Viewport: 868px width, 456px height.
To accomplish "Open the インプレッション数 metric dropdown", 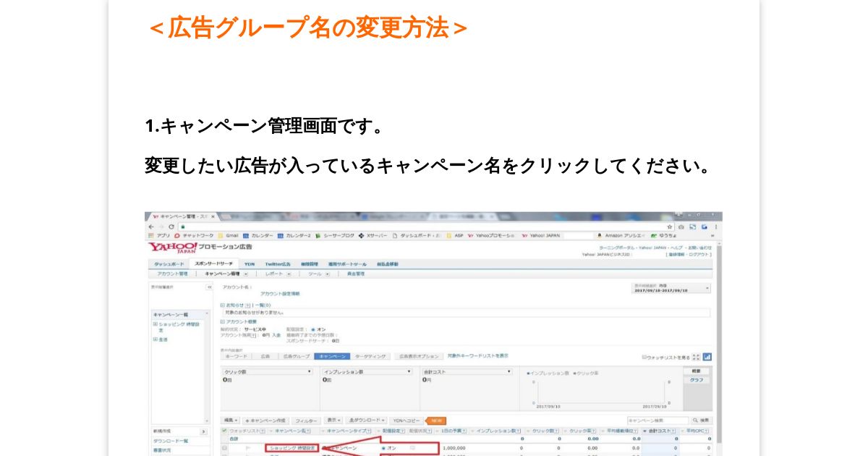I will (367, 372).
